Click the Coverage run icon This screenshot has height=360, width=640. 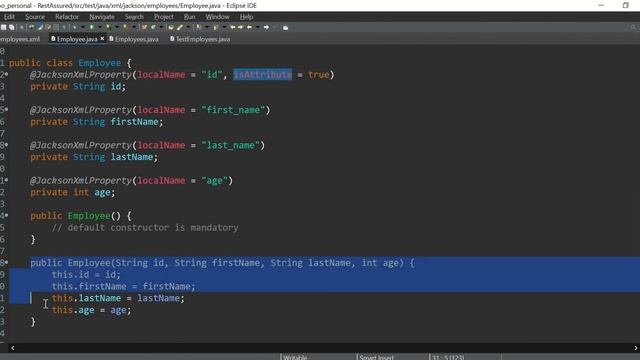coord(108,27)
